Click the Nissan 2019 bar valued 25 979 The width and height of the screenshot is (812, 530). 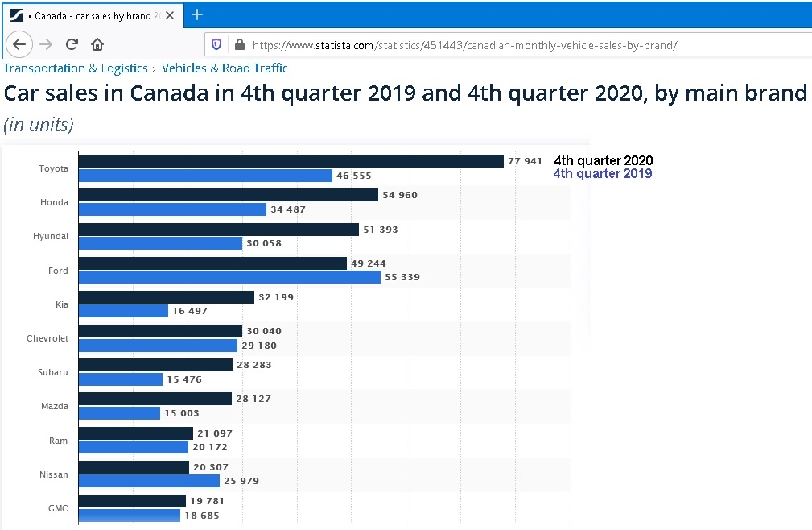click(149, 481)
